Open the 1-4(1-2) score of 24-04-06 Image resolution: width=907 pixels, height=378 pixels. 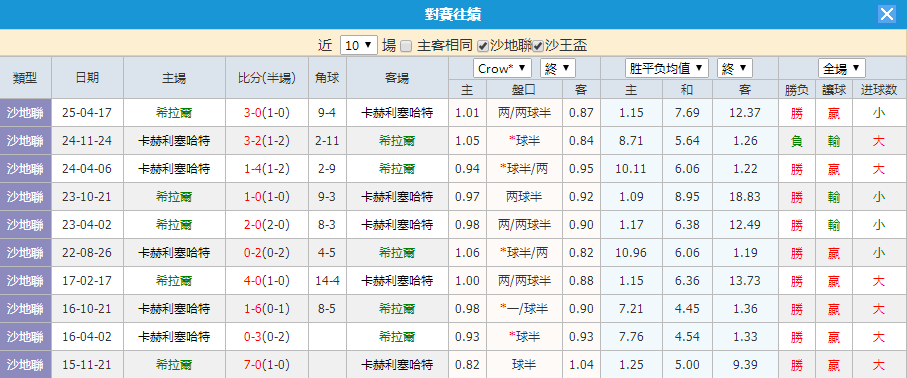point(267,168)
